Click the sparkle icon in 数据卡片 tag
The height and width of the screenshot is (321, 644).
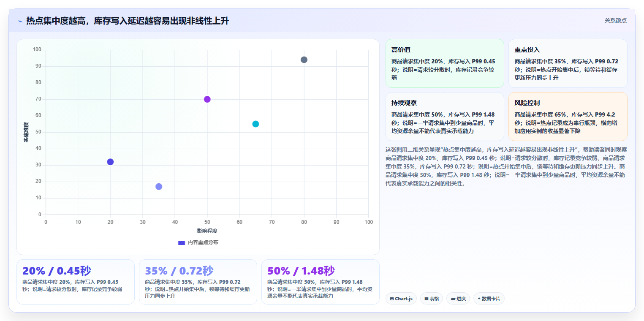[479, 299]
